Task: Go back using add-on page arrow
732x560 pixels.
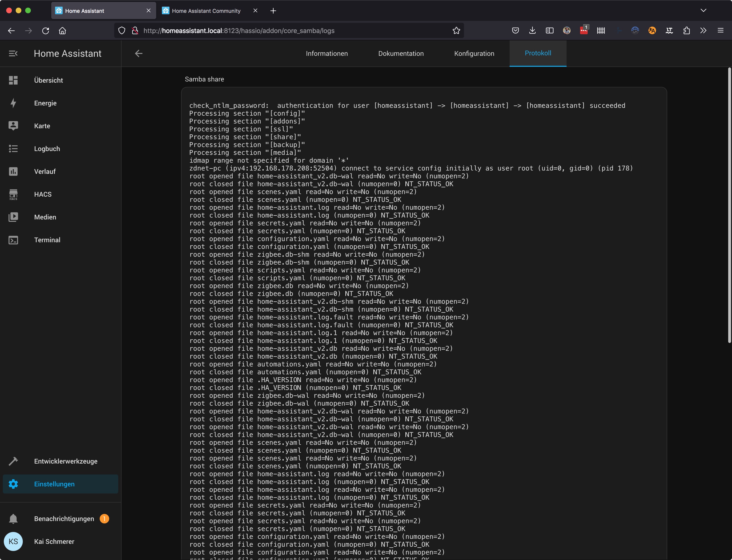Action: (139, 53)
